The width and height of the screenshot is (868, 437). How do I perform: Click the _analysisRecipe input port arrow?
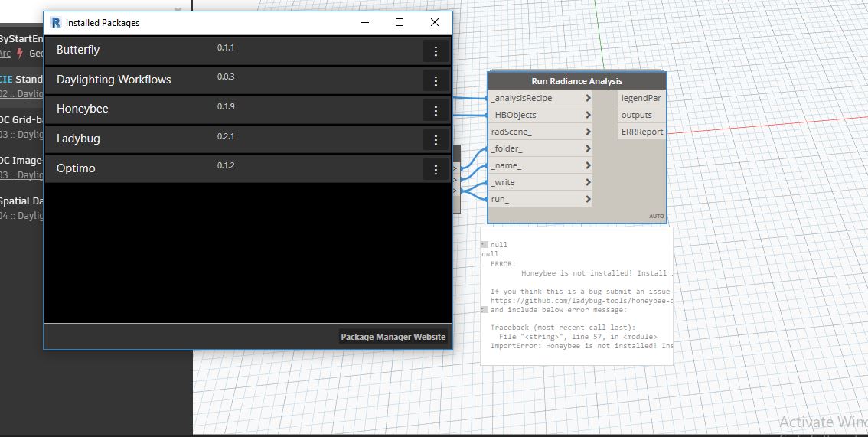588,98
